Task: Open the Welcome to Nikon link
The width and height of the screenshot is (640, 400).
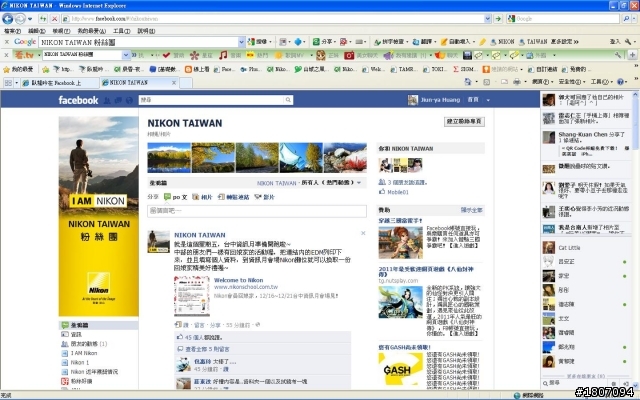Action: [238, 280]
